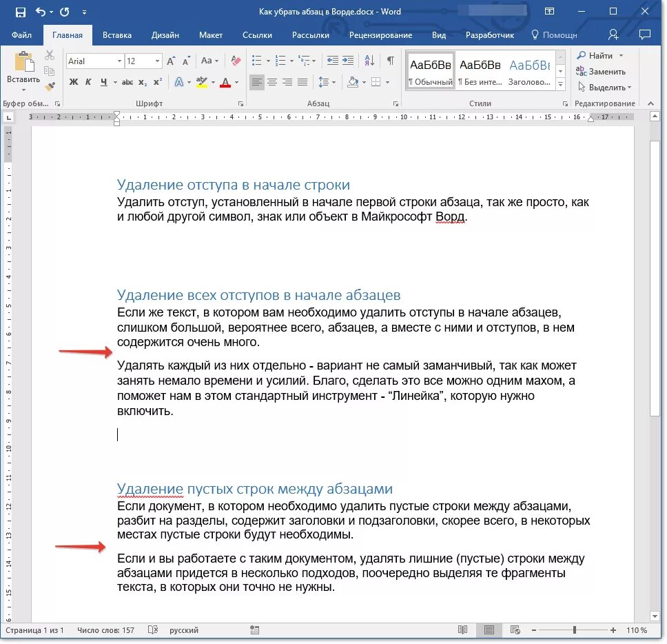The width and height of the screenshot is (667, 644).
Task: Apply the Обычный style
Action: pyautogui.click(x=431, y=70)
